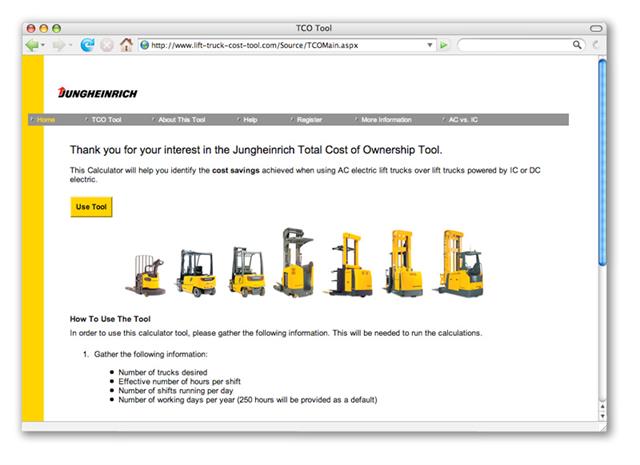Click the Jungheinrich logo
This screenshot has width=640, height=465.
(97, 93)
